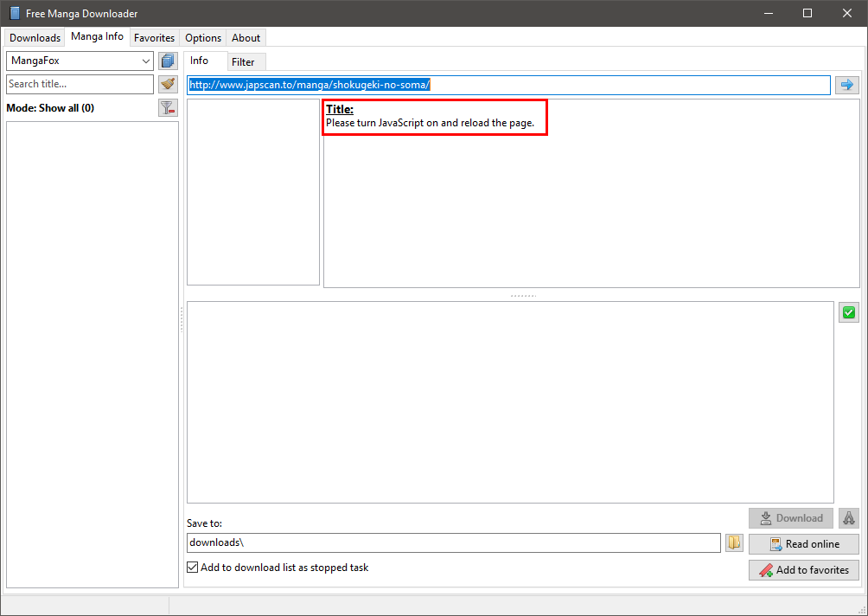Click the Add to favorites button
This screenshot has height=616, width=868.
coord(804,570)
